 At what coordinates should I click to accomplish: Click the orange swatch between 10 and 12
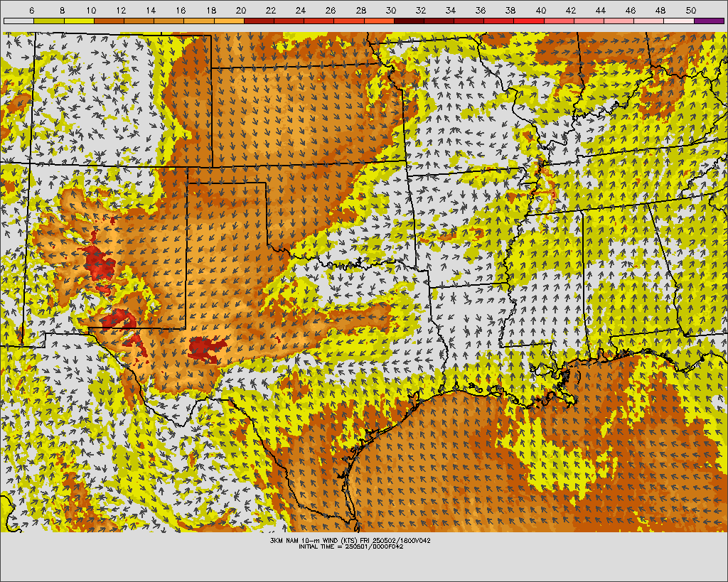(x=109, y=21)
